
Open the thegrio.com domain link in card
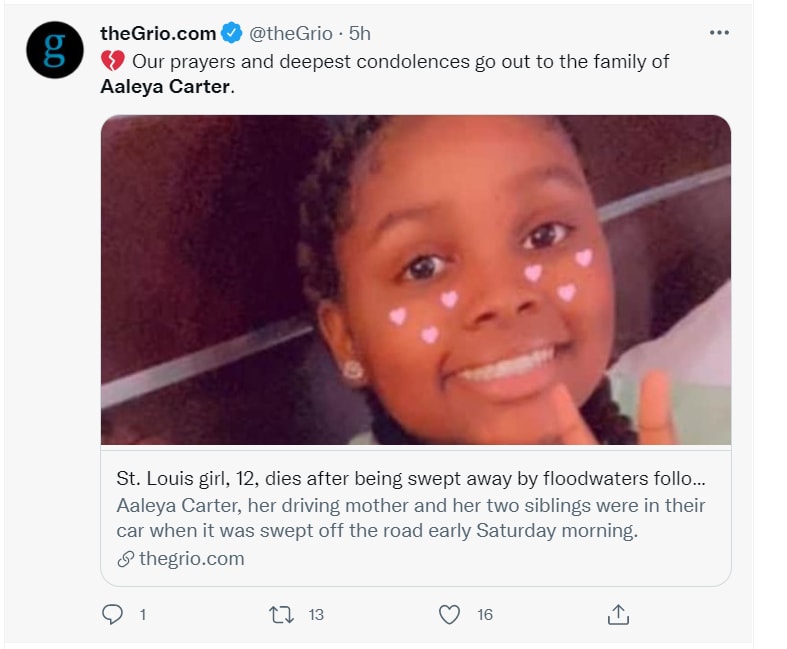(191, 559)
